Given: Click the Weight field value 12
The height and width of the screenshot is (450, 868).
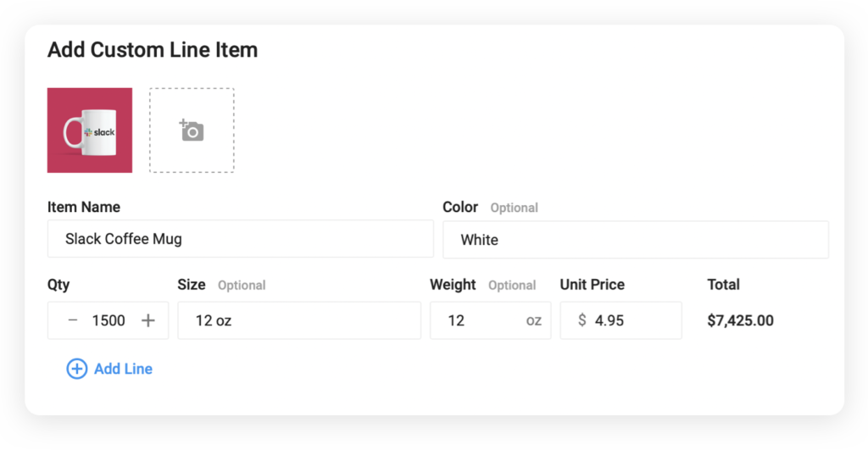Looking at the screenshot, I should pos(456,320).
